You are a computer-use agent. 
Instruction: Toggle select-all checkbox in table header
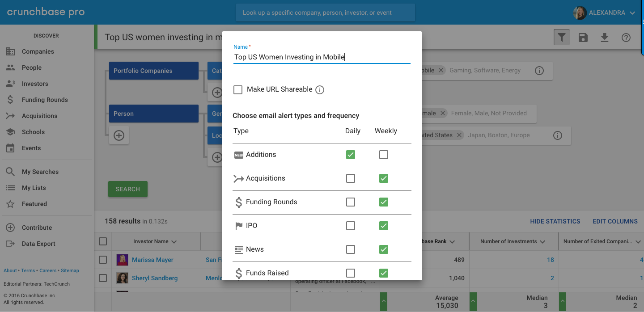click(x=103, y=241)
